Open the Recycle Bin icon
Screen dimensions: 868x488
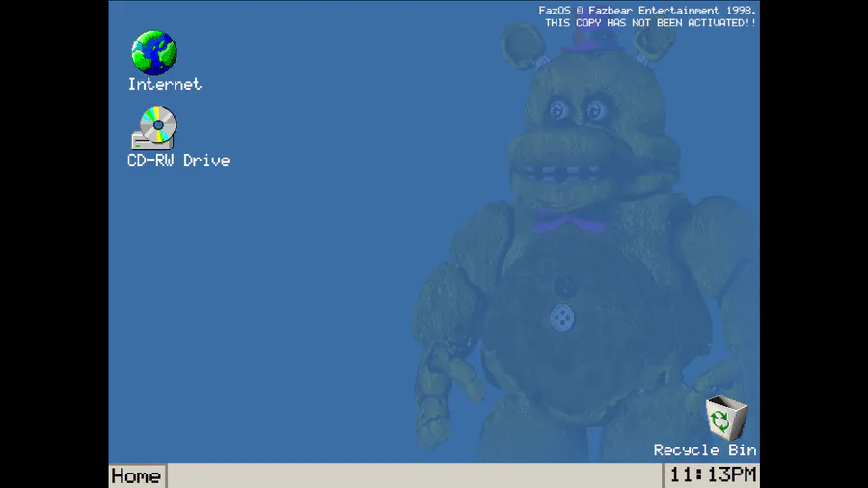coord(726,418)
